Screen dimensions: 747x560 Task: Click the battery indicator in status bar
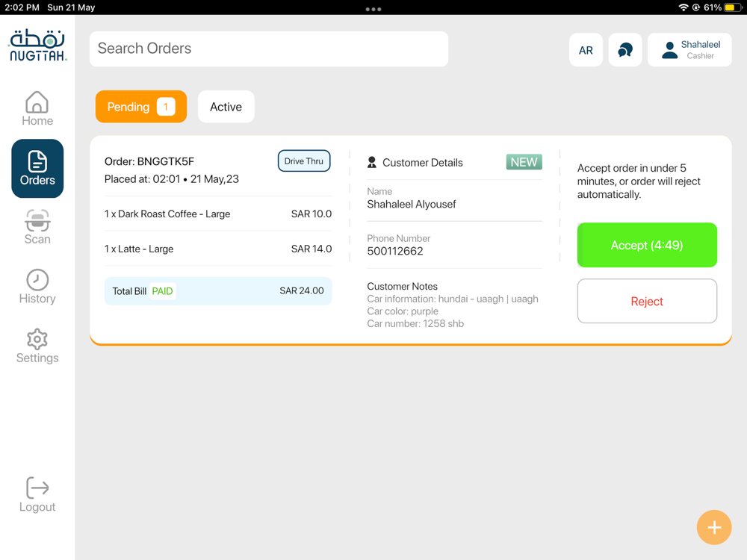(733, 7)
